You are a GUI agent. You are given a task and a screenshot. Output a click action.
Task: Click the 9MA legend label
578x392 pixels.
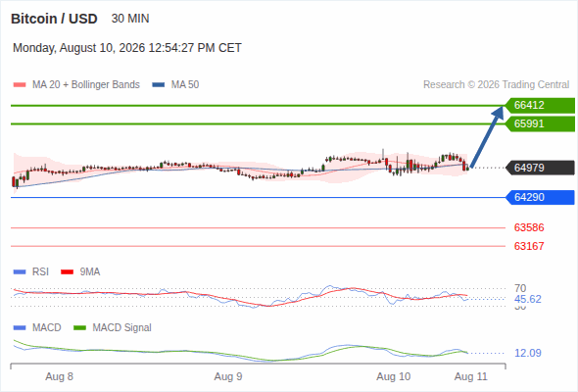click(90, 272)
